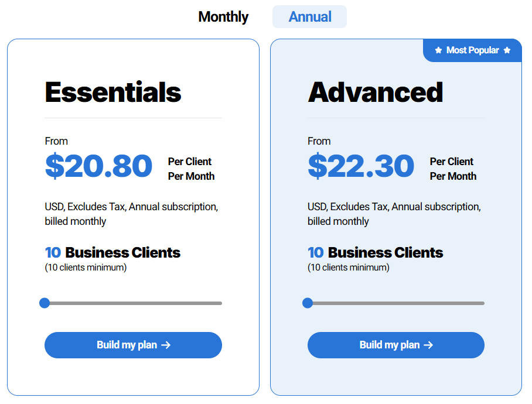The height and width of the screenshot is (404, 532).
Task: Click 10 Business Clients text in Essentials card
Action: click(x=112, y=252)
